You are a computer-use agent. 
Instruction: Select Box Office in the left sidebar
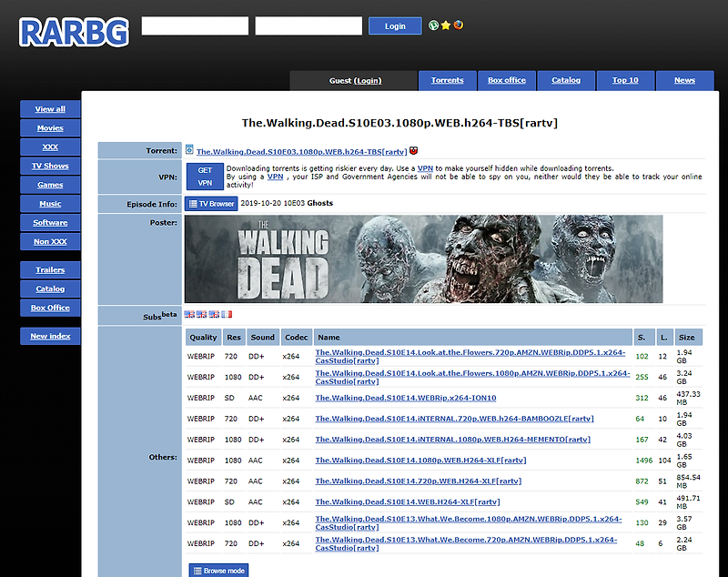[x=50, y=308]
